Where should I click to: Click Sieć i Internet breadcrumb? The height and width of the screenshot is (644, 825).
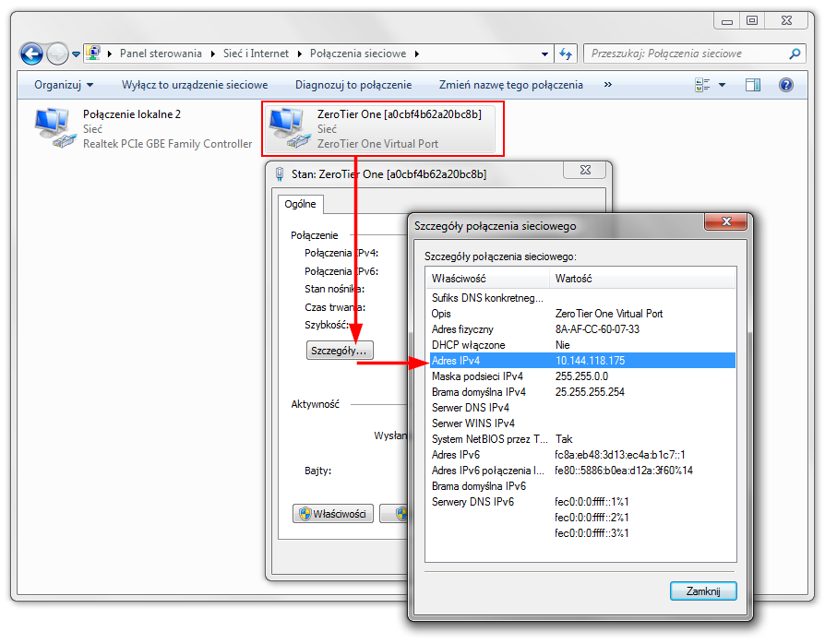256,54
